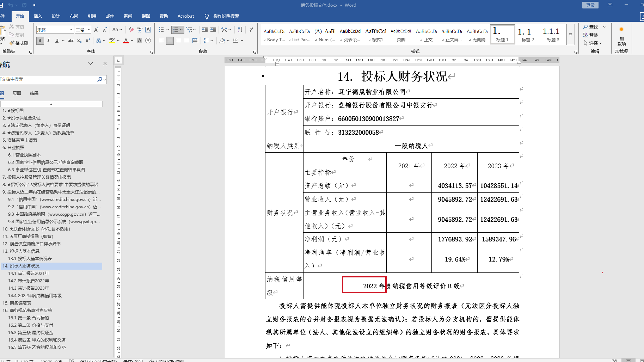Click the line spacing icon
The height and width of the screenshot is (362, 644).
pos(206,41)
